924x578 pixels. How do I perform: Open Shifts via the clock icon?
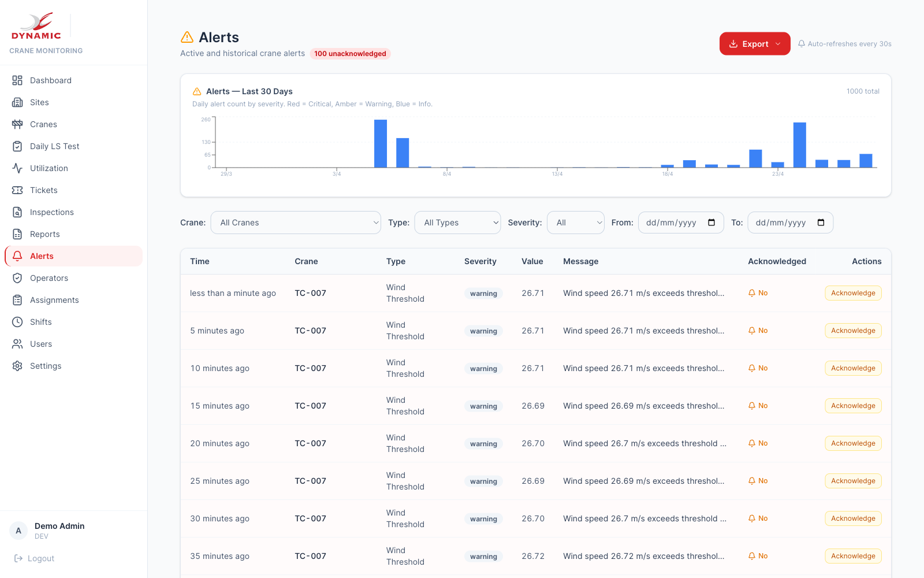[18, 322]
